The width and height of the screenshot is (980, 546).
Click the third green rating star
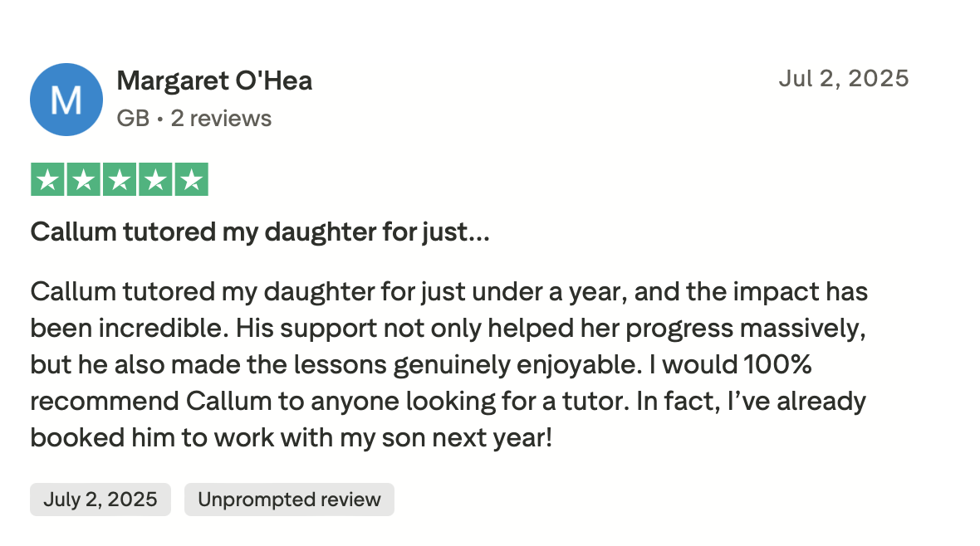pyautogui.click(x=120, y=180)
